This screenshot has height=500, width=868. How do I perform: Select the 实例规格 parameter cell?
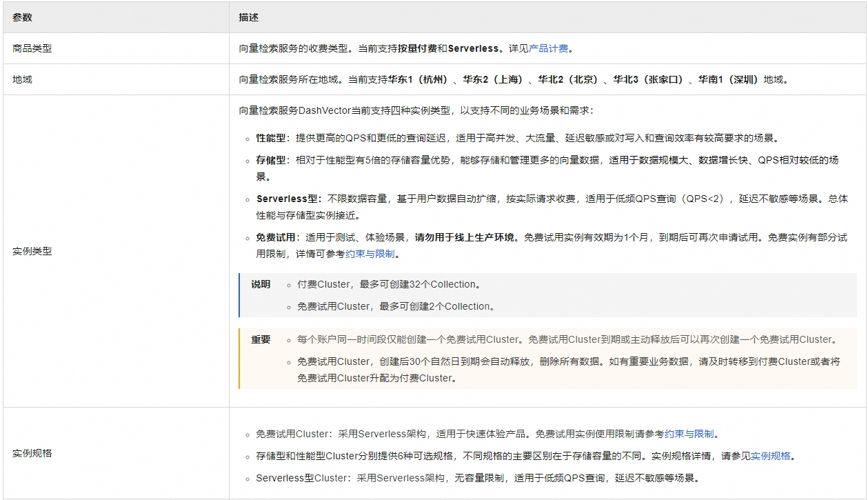pyautogui.click(x=32, y=453)
